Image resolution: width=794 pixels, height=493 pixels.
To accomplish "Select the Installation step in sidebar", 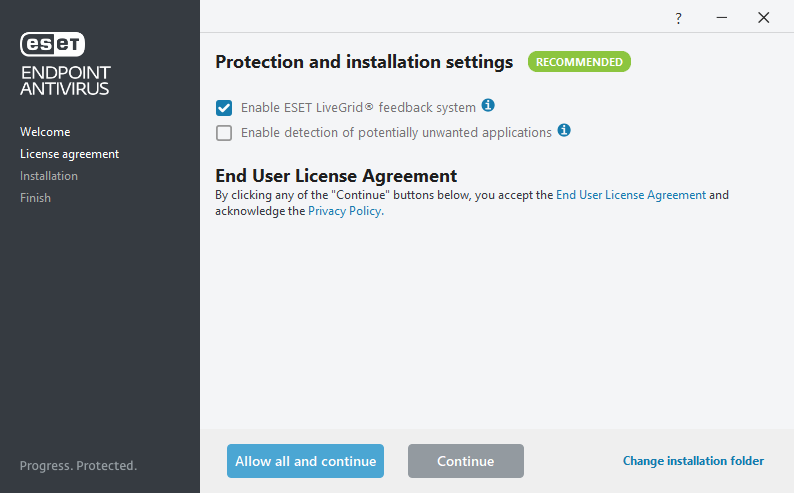I will tap(49, 176).
